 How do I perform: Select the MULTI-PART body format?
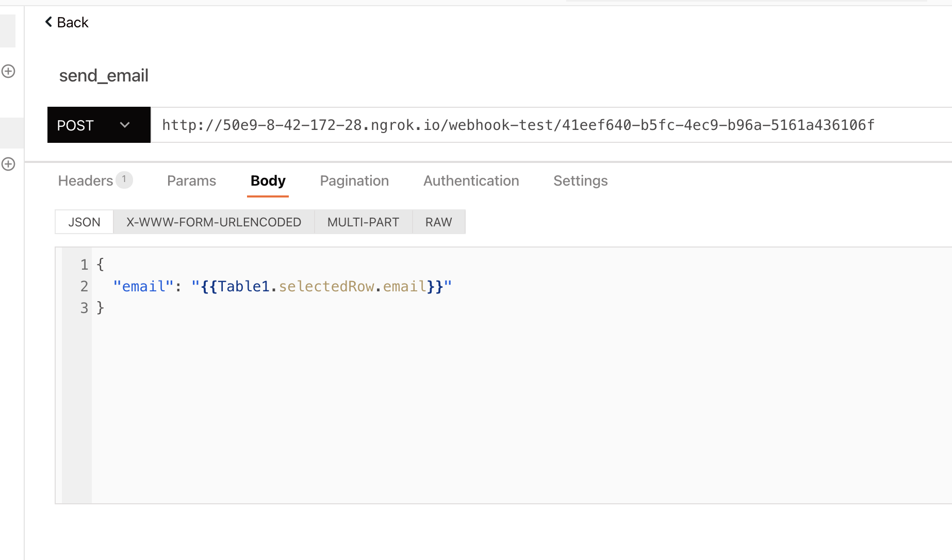pos(363,222)
